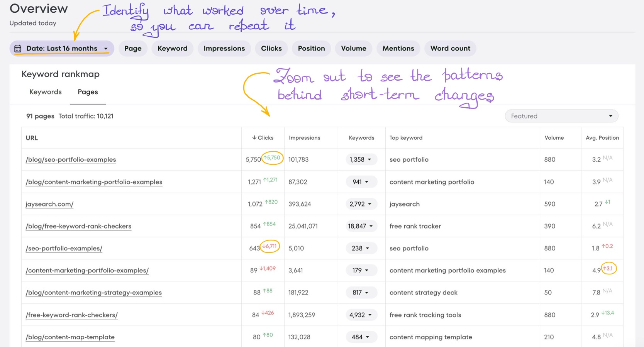Click the 87,302 impressions value
This screenshot has width=644, height=347.
pyautogui.click(x=298, y=182)
